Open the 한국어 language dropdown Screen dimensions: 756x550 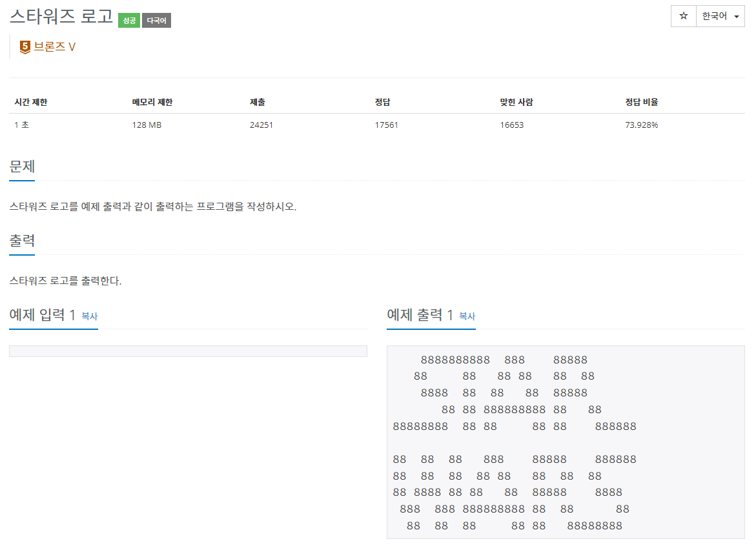[720, 16]
